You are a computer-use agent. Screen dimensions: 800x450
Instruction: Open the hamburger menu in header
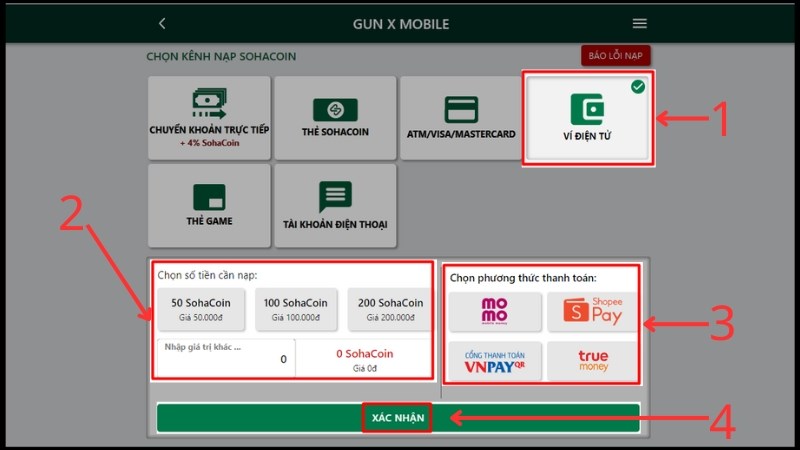coord(639,23)
